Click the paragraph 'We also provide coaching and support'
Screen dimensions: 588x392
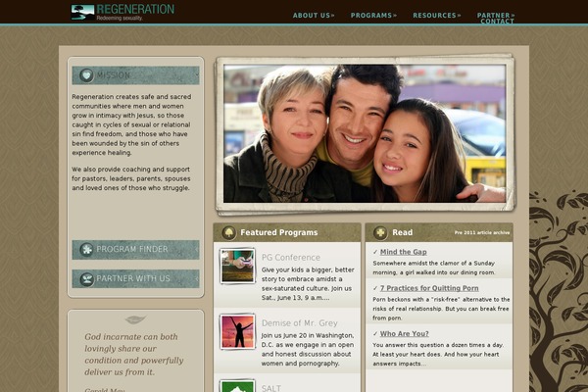coord(131,178)
